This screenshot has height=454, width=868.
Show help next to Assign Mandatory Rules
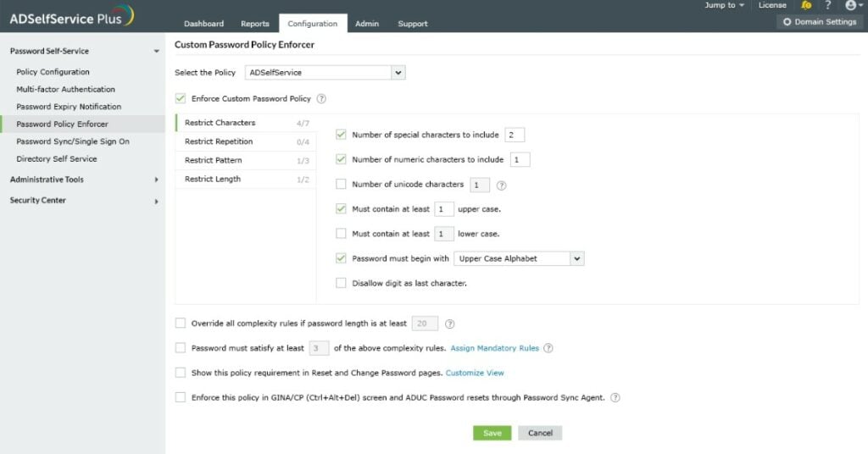(x=548, y=348)
